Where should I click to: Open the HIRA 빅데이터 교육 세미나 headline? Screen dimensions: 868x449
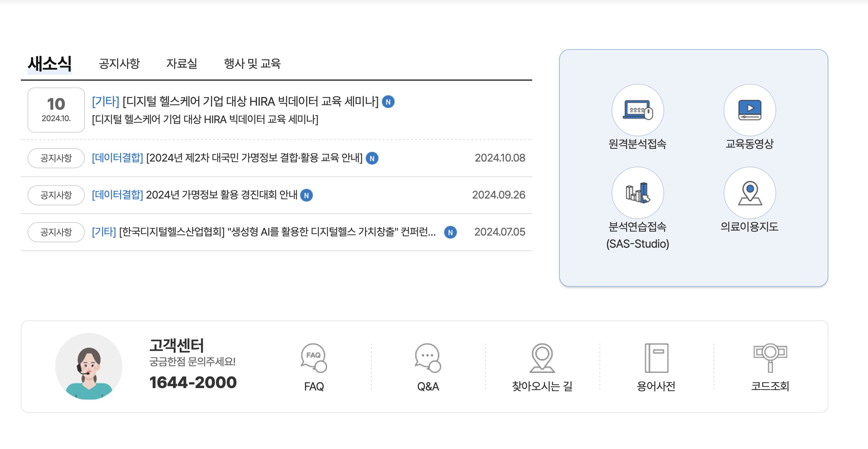(x=250, y=101)
